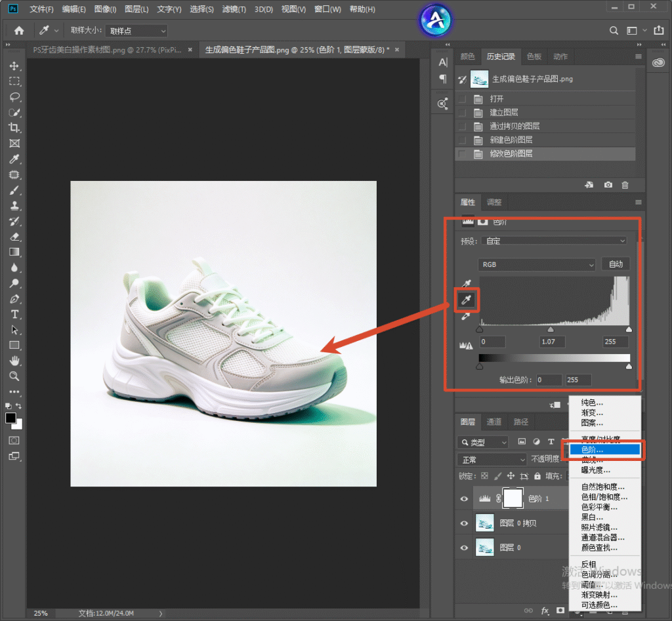The height and width of the screenshot is (621, 672).
Task: Close the 生成偏色鞋子产品图.png document tab
Action: tap(397, 50)
